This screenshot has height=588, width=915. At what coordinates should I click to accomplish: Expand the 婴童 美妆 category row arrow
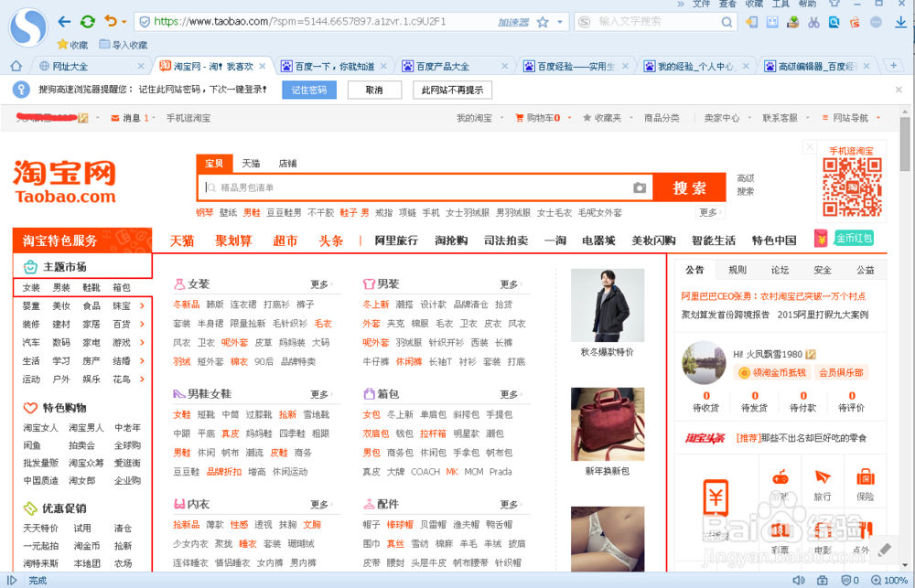click(x=142, y=305)
